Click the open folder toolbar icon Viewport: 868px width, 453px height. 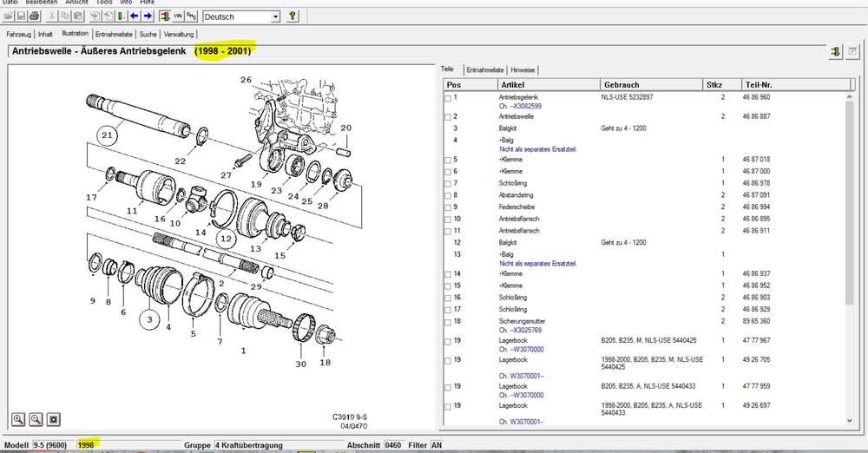[x=9, y=16]
